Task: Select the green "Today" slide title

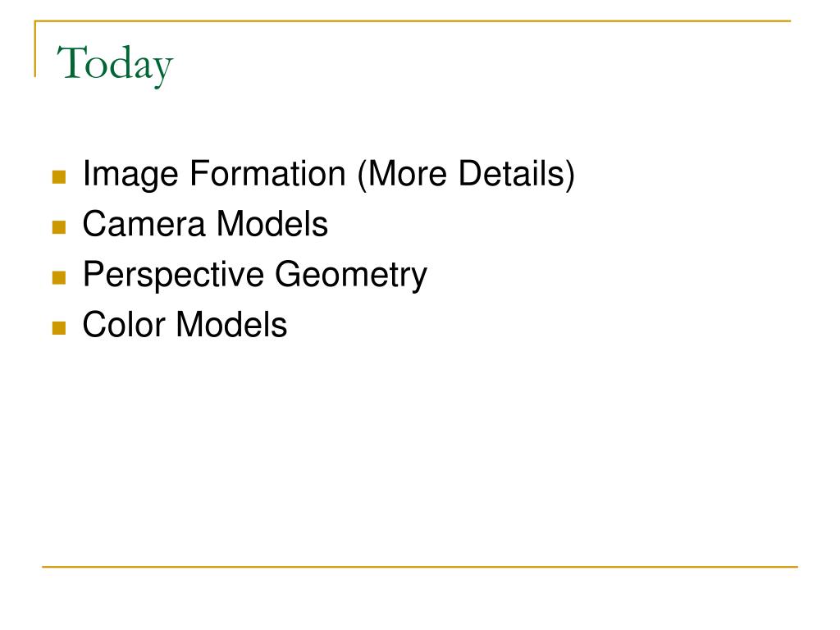Action: pos(115,66)
